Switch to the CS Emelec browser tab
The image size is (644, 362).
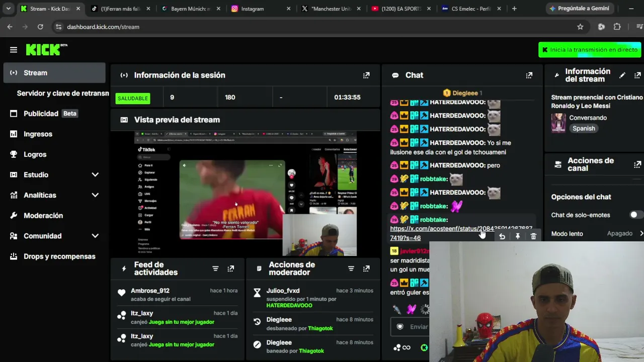[470, 9]
